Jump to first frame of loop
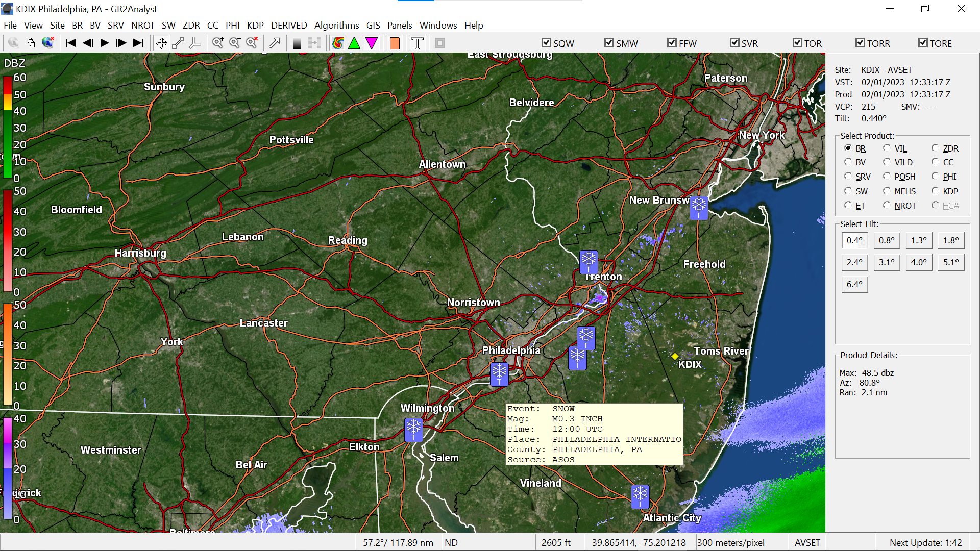This screenshot has height=551, width=980. [x=71, y=43]
